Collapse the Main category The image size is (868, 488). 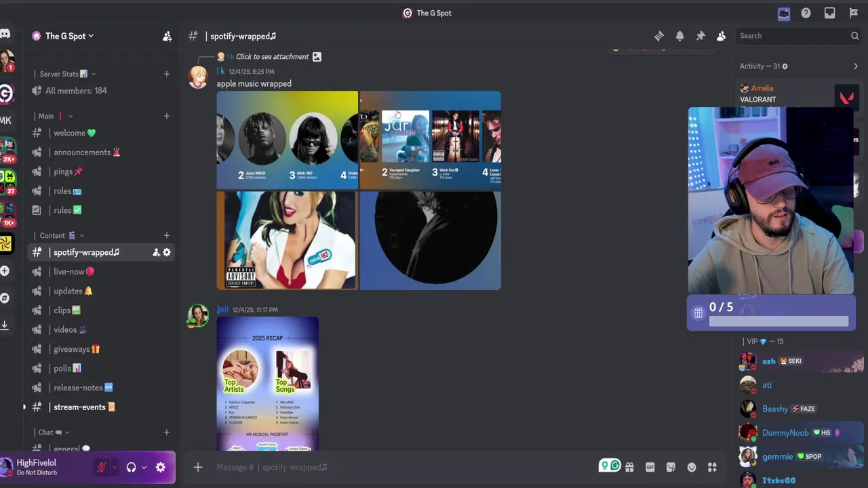(54, 116)
